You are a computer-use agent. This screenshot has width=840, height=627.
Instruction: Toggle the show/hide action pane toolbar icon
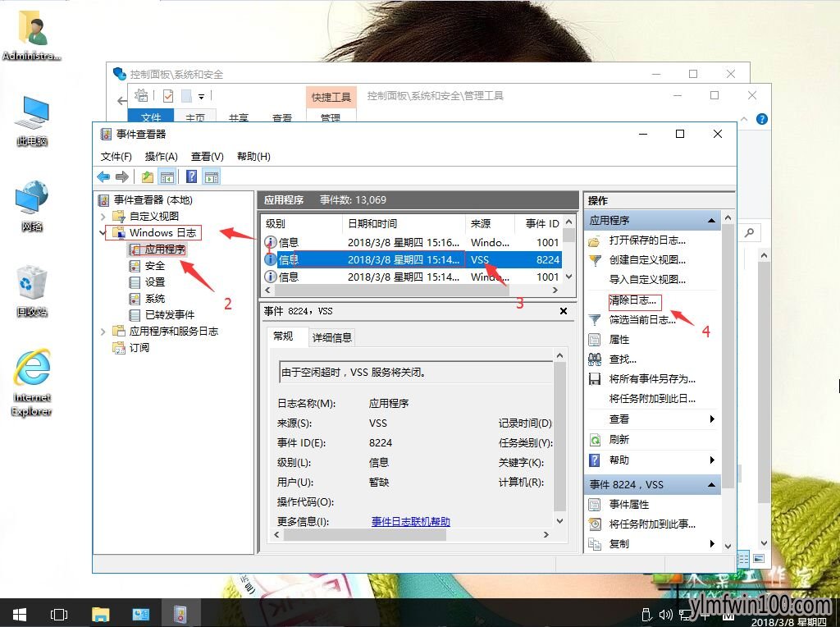tap(212, 176)
